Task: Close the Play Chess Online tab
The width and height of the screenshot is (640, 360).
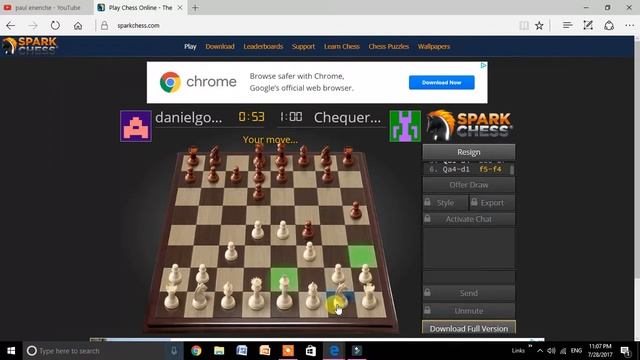Action: (180, 7)
